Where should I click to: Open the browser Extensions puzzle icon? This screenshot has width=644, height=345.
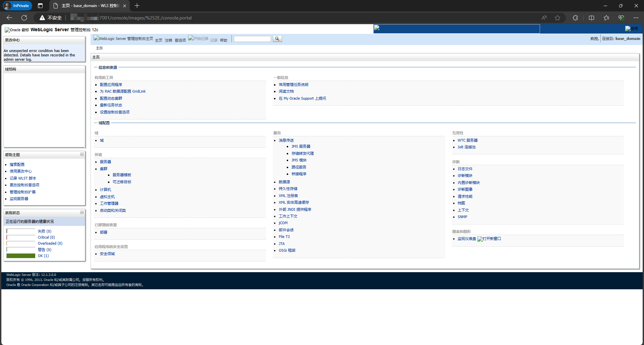[575, 18]
